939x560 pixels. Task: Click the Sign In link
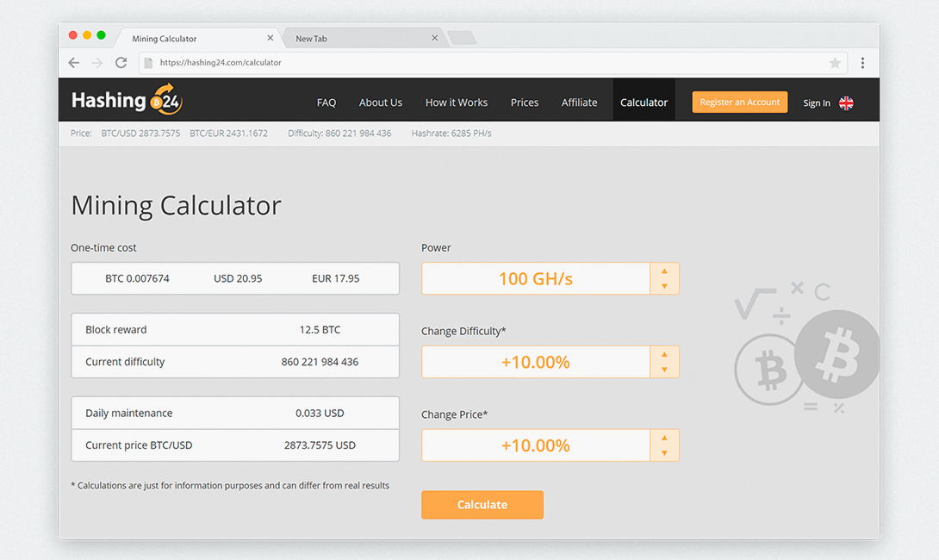pyautogui.click(x=817, y=103)
